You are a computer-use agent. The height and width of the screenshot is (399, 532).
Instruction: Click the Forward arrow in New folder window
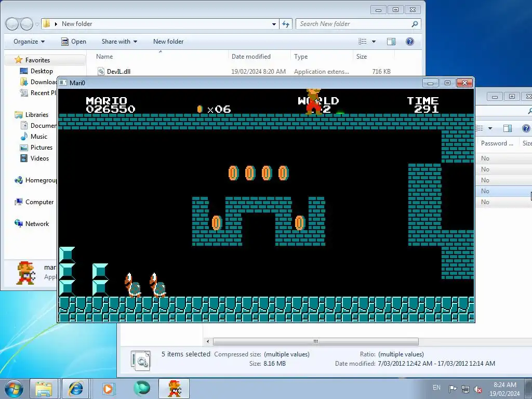[26, 24]
